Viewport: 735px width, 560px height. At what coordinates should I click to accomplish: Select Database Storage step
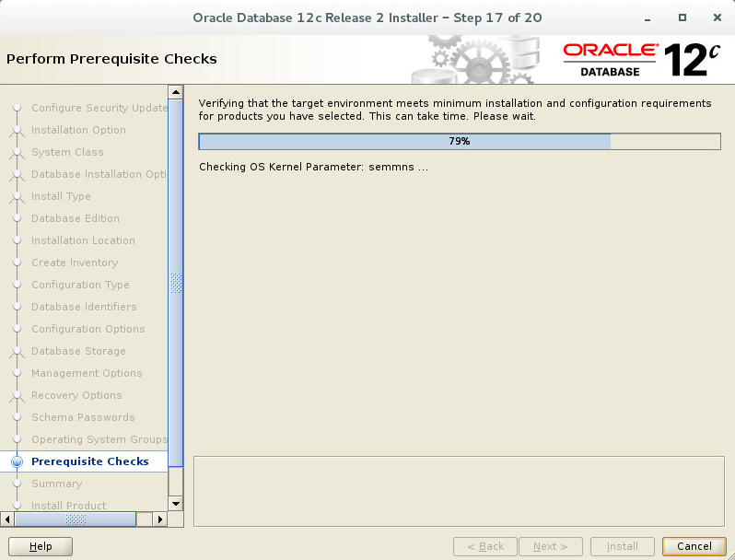[x=78, y=351]
